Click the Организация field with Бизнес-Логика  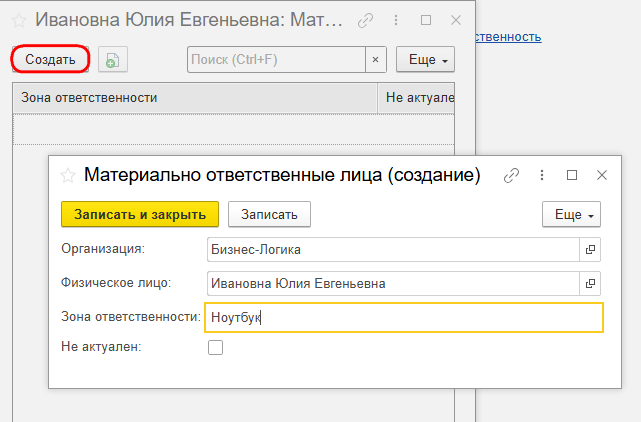point(393,249)
